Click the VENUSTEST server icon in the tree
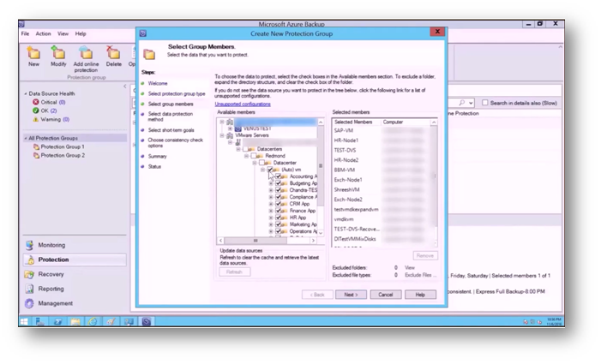Image resolution: width=601 pixels, height=364 pixels. click(x=237, y=128)
